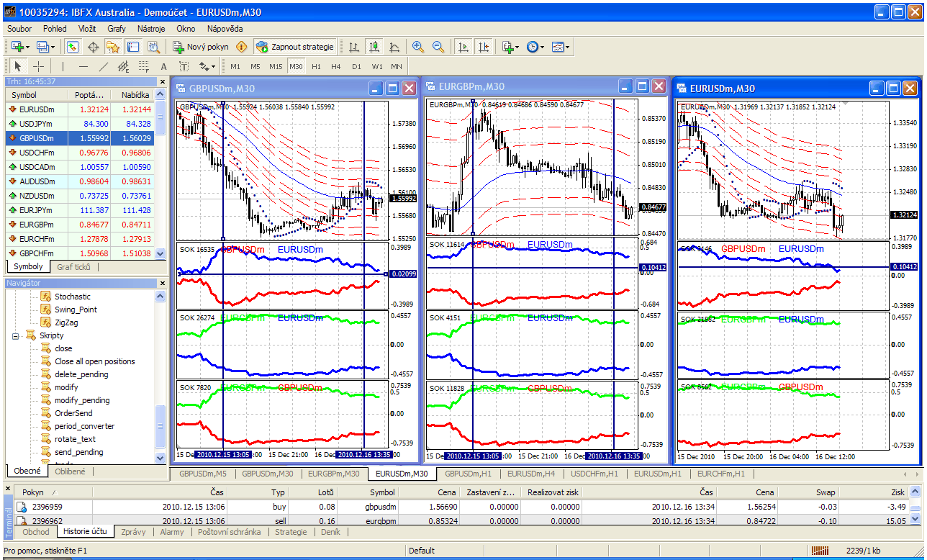
Task: Switch to the Graf ticků tab
Action: (x=72, y=266)
